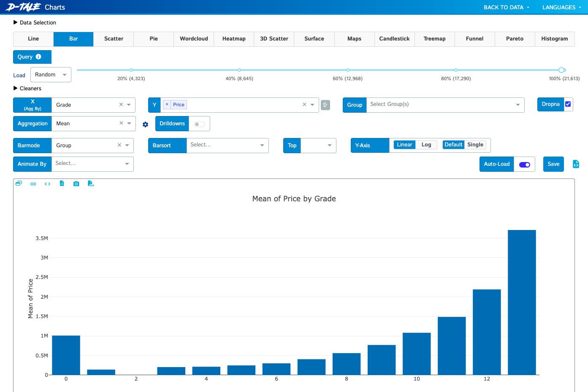Open the Animate By dropdown
The image size is (588, 392).
(x=92, y=164)
